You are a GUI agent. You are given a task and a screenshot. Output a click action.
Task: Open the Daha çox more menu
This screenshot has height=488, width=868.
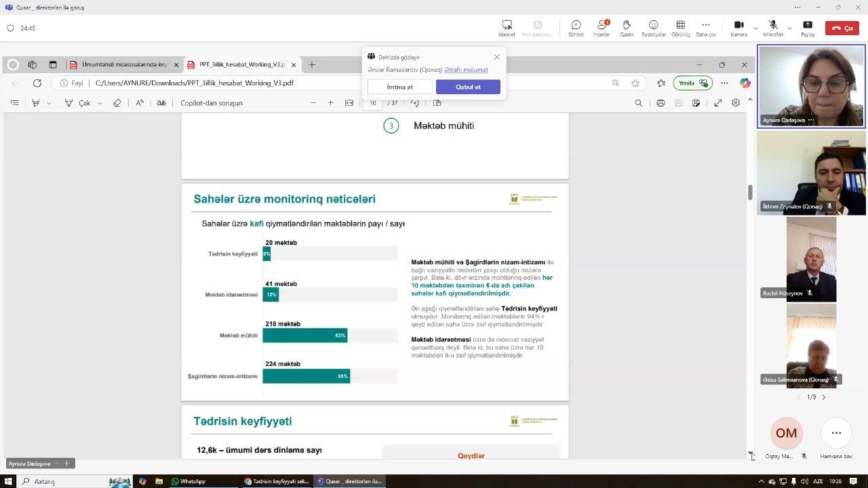tap(705, 28)
